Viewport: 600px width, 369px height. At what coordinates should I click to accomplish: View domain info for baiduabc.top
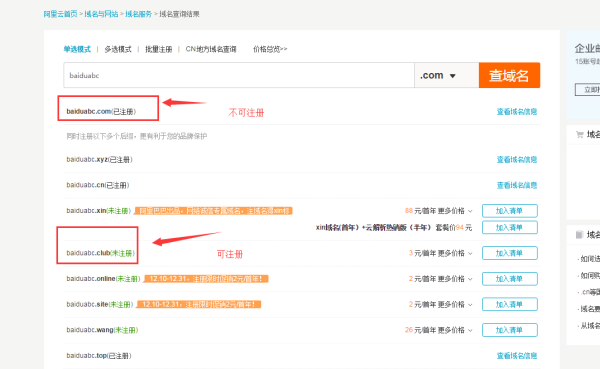(517, 356)
